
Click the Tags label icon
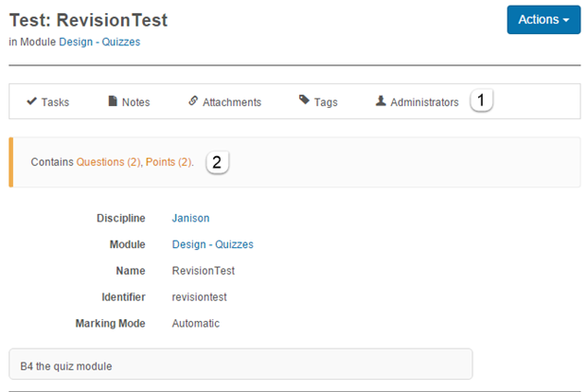coord(304,101)
